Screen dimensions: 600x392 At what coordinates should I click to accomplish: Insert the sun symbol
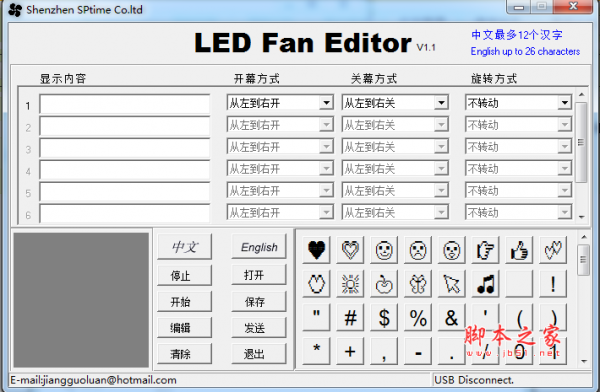(350, 284)
